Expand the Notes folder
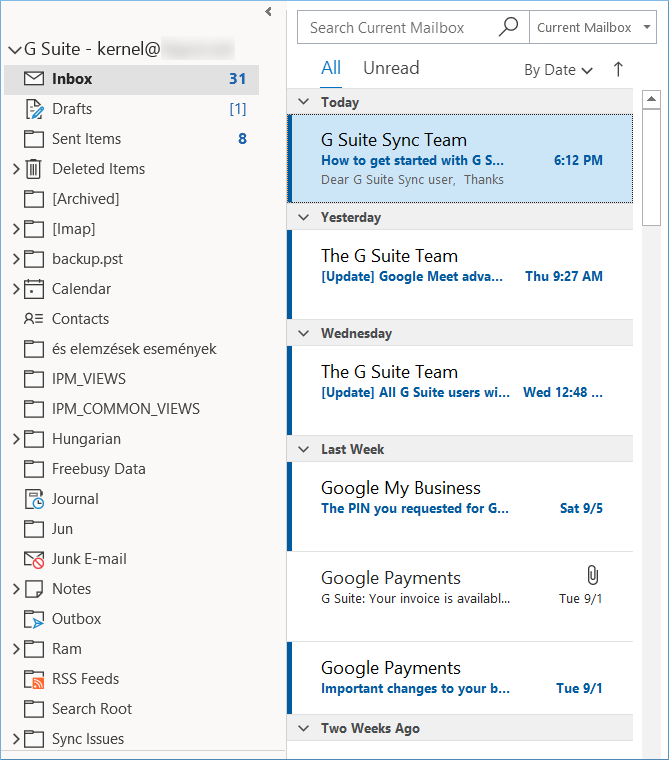The image size is (669, 760). click(16, 589)
